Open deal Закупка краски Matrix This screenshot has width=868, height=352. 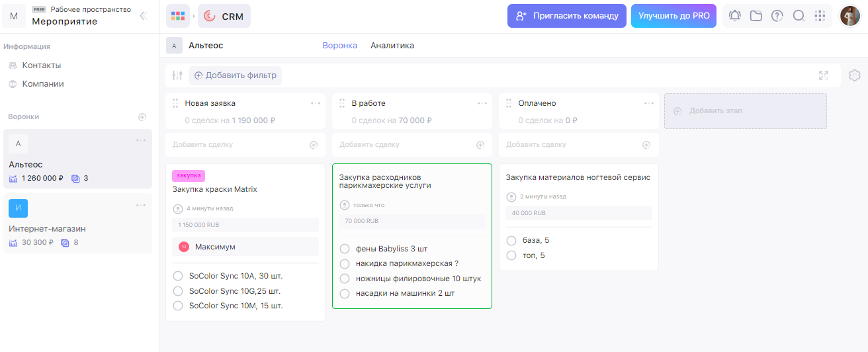(x=214, y=189)
